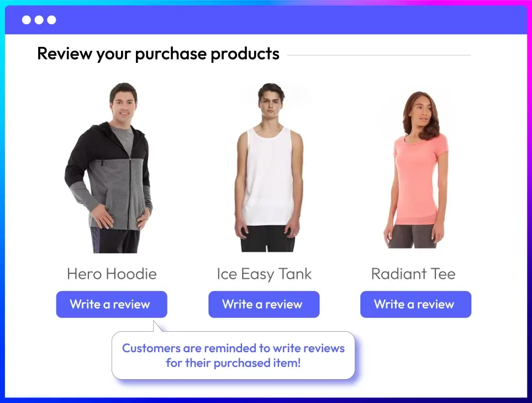This screenshot has height=403, width=532.
Task: Click Write a review under Hero Hoodie
Action: pos(112,304)
